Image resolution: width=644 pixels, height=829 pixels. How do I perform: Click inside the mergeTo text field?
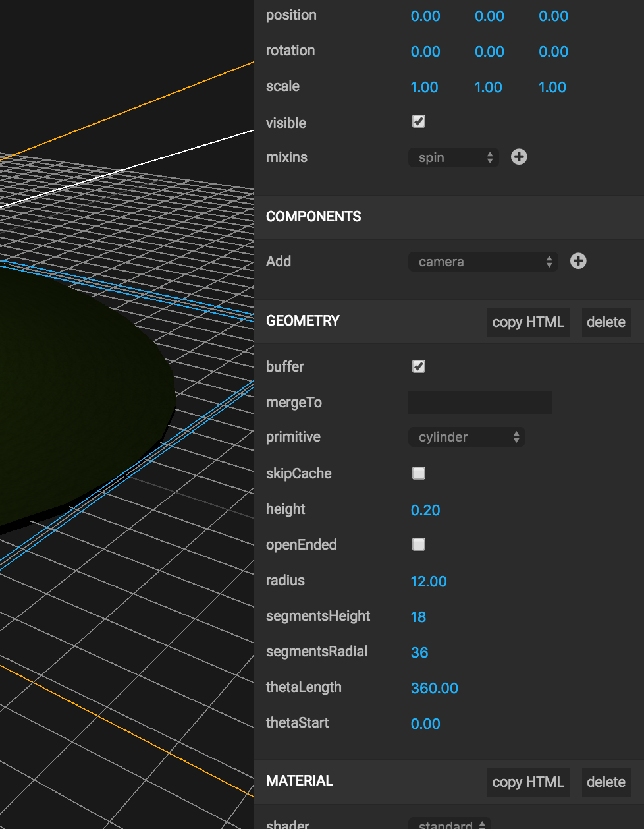tap(479, 402)
